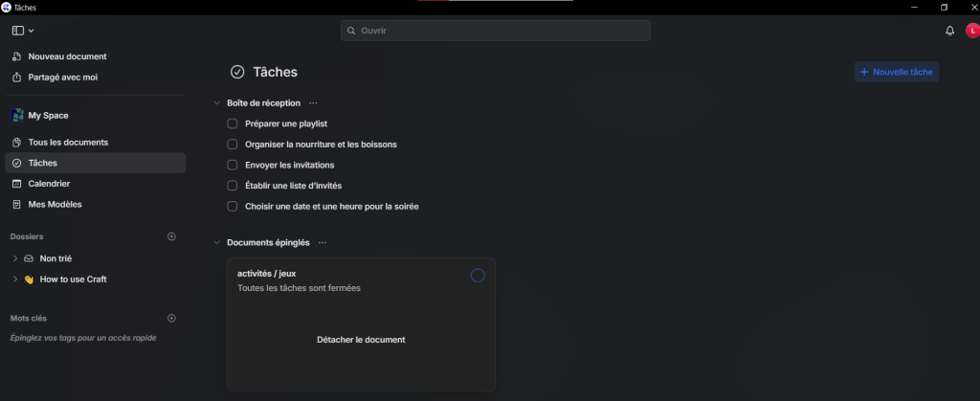Open Documents épinglés options menu
980x401 pixels.
(323, 243)
